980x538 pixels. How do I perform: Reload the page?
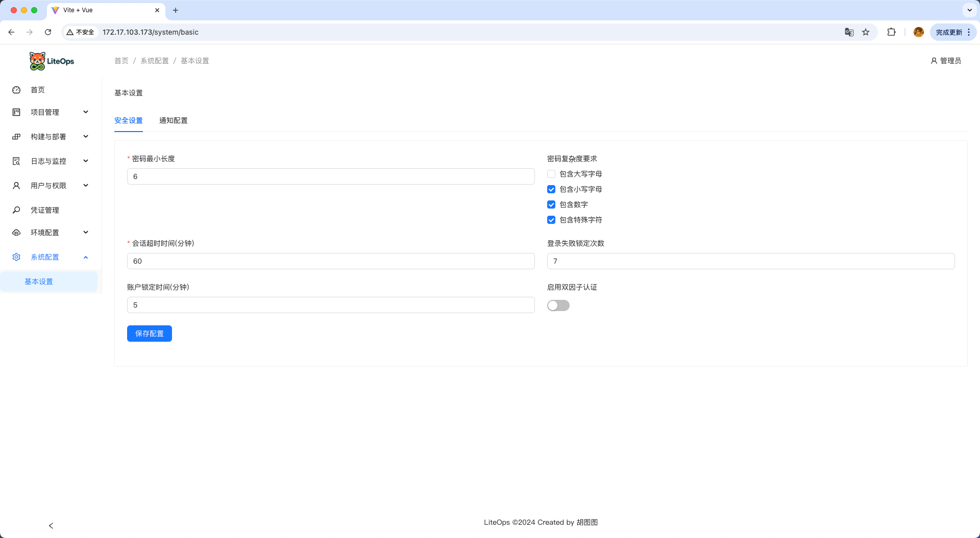coord(48,32)
